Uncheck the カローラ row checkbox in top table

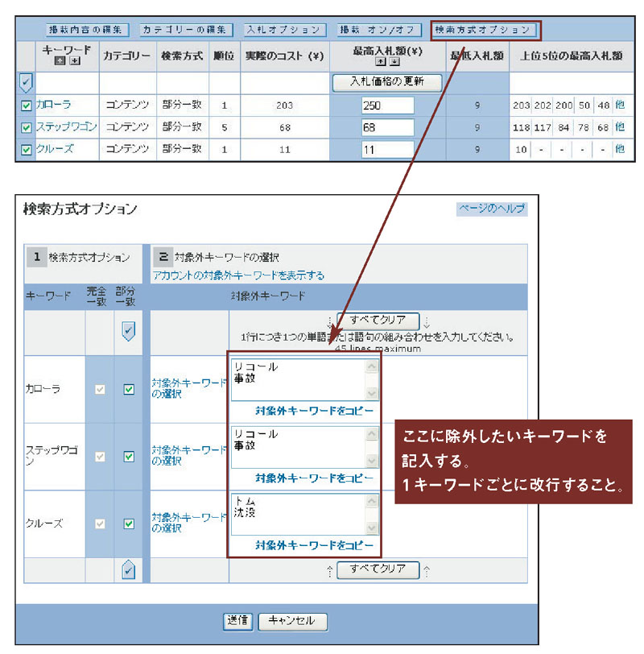(26, 105)
